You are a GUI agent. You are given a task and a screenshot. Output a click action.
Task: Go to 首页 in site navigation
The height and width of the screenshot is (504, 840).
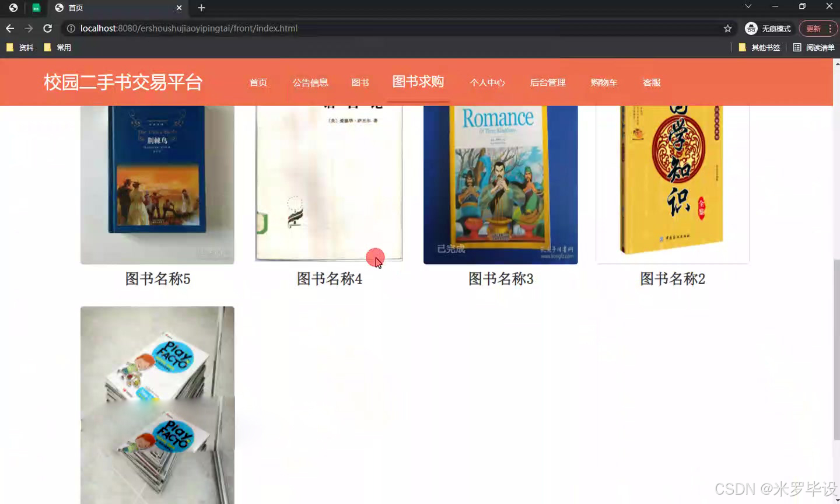258,82
